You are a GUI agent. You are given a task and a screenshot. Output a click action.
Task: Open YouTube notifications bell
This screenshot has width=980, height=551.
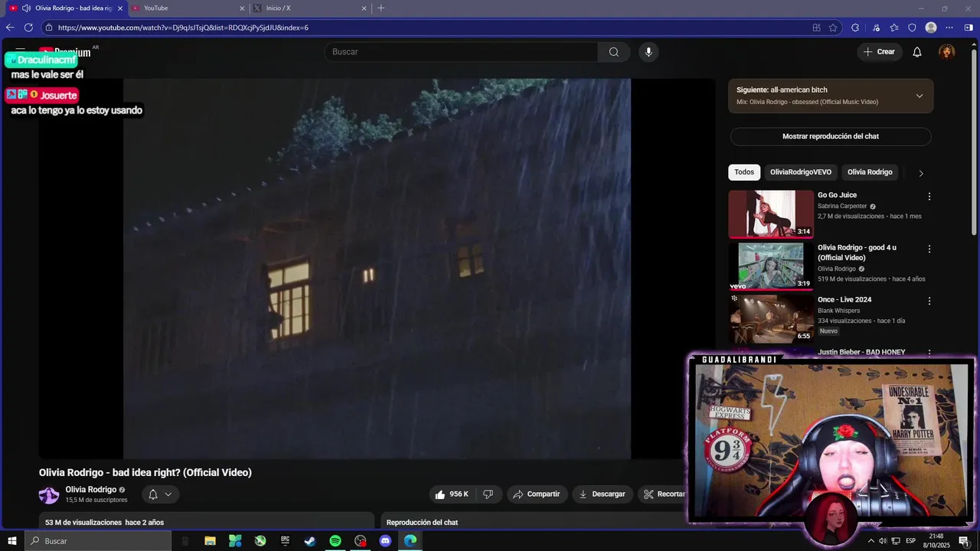[x=917, y=52]
